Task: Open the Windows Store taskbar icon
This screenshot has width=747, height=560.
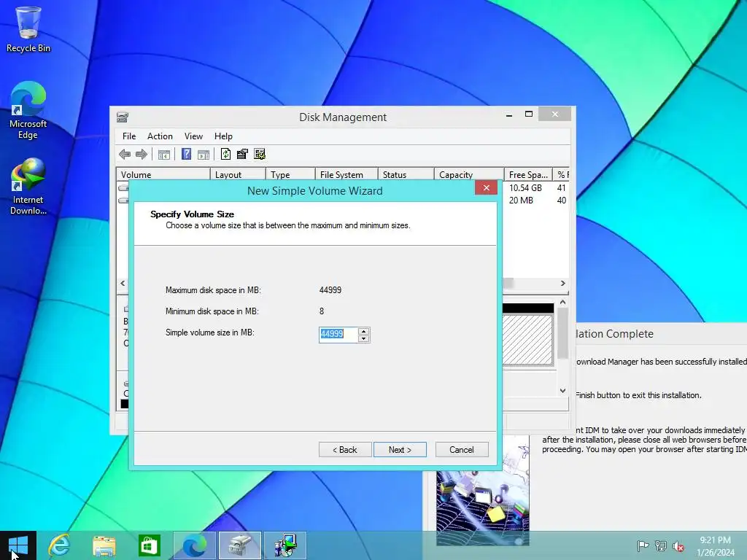Action: point(149,545)
